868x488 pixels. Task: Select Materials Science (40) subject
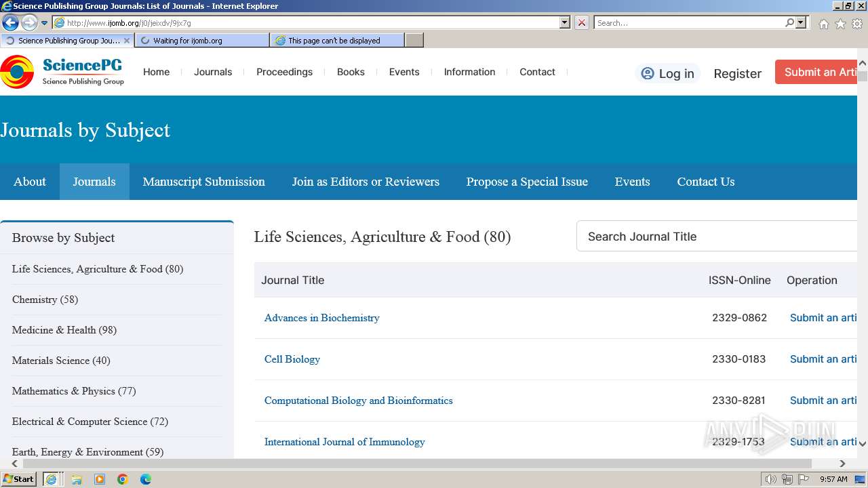(x=61, y=361)
